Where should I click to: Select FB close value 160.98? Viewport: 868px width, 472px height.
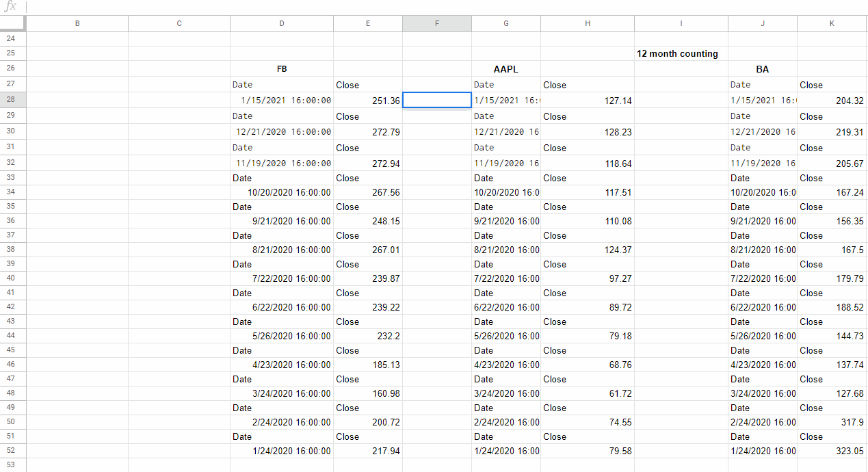(x=368, y=394)
